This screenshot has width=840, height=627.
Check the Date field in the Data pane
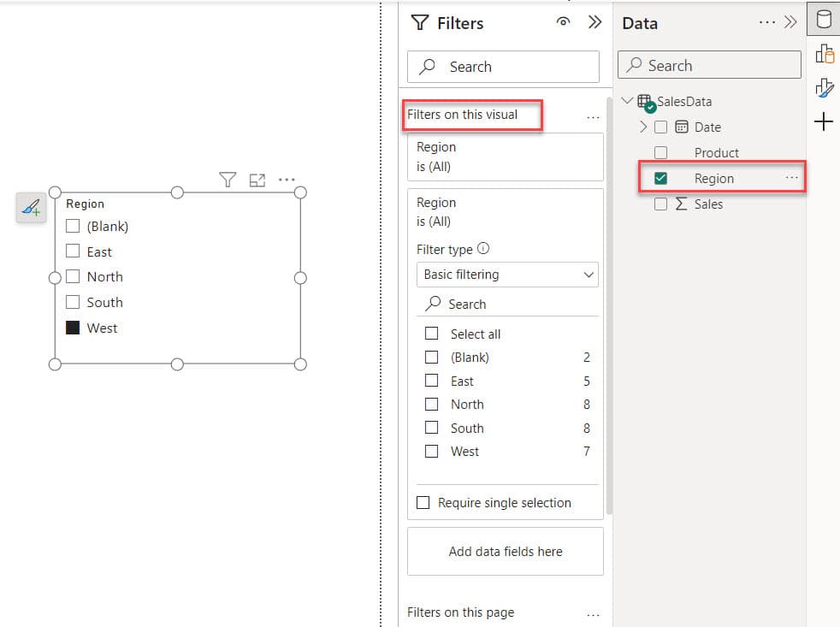tap(661, 127)
